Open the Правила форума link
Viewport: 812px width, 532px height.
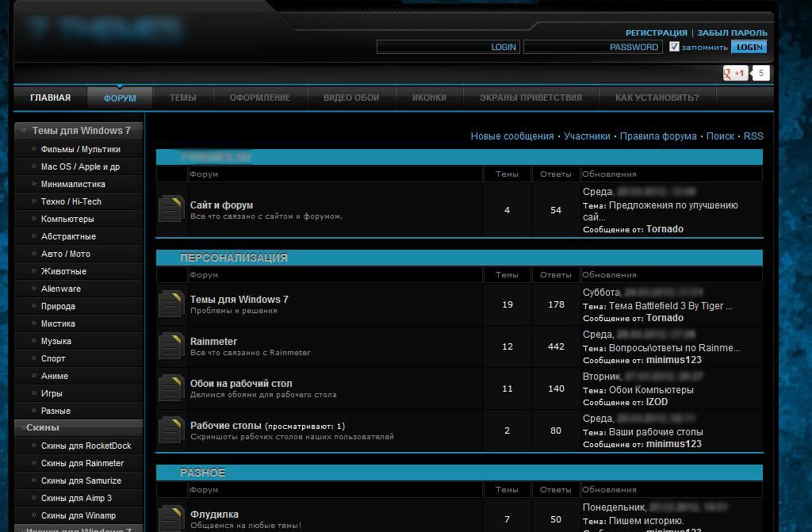(x=658, y=136)
